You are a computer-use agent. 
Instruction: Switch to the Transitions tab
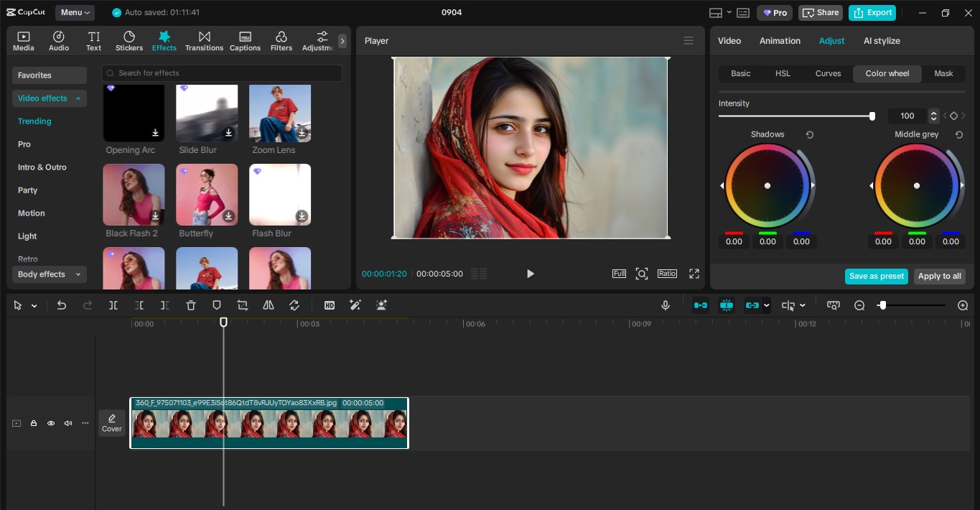coord(204,40)
